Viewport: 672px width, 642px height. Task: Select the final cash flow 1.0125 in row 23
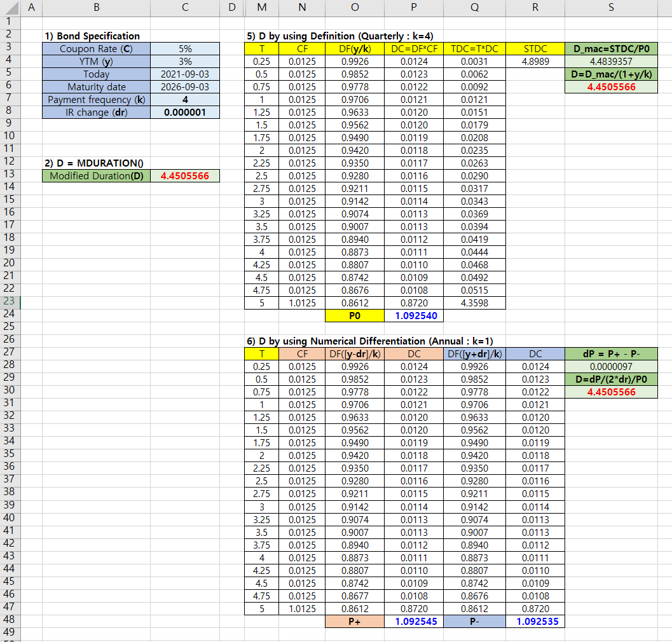[x=302, y=303]
